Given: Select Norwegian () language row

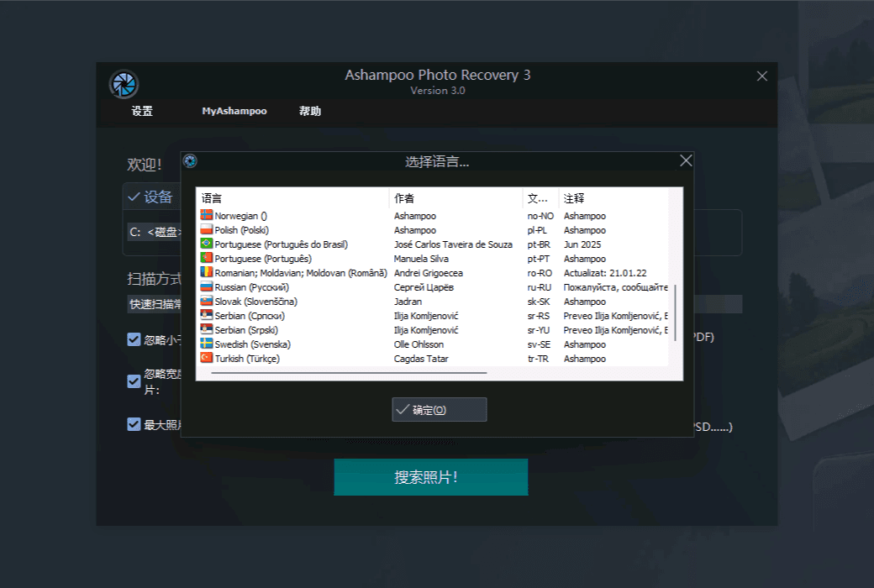Looking at the screenshot, I should 241,216.
